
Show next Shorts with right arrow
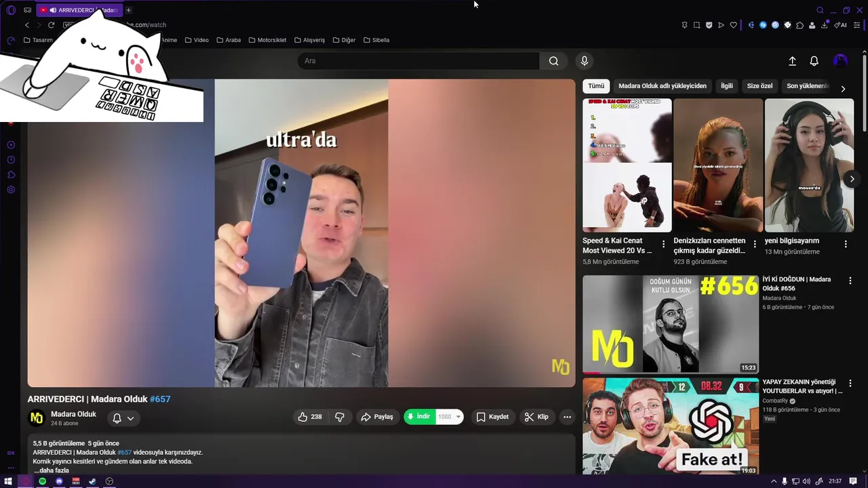852,179
